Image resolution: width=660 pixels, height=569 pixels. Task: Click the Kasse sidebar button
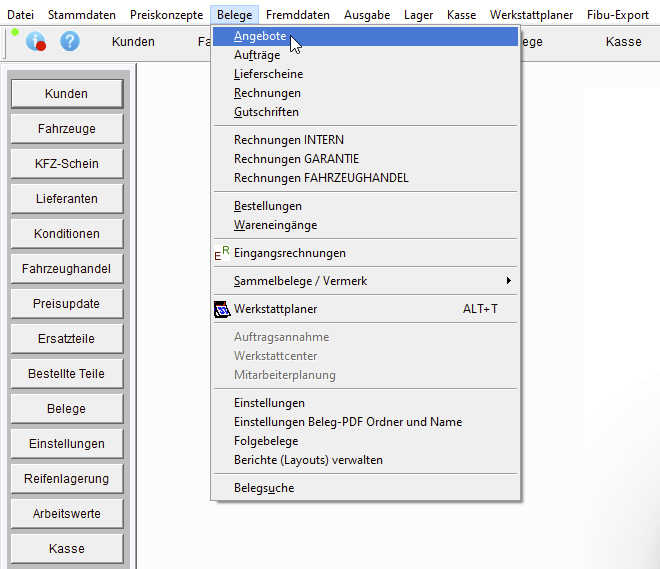(x=67, y=549)
